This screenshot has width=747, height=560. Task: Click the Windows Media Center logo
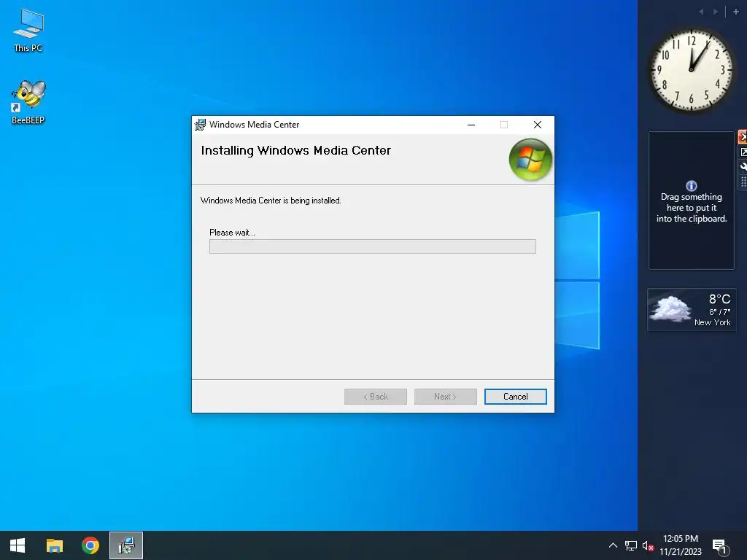(x=530, y=160)
